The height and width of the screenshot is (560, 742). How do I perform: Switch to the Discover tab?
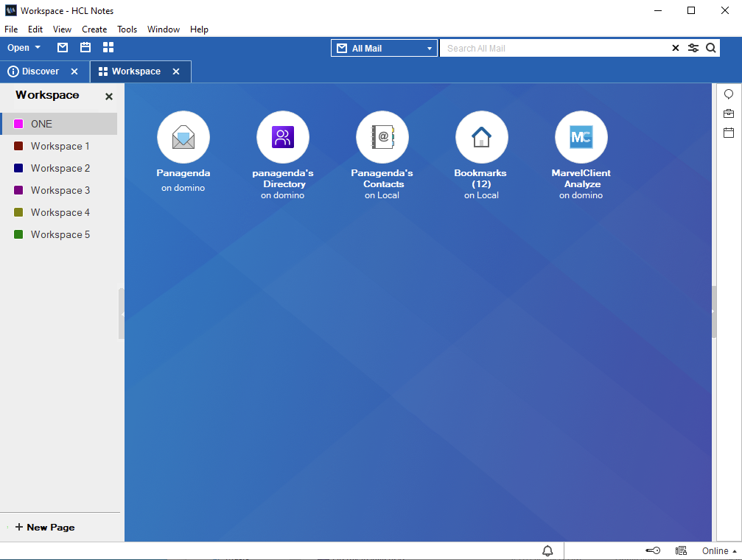click(x=40, y=71)
